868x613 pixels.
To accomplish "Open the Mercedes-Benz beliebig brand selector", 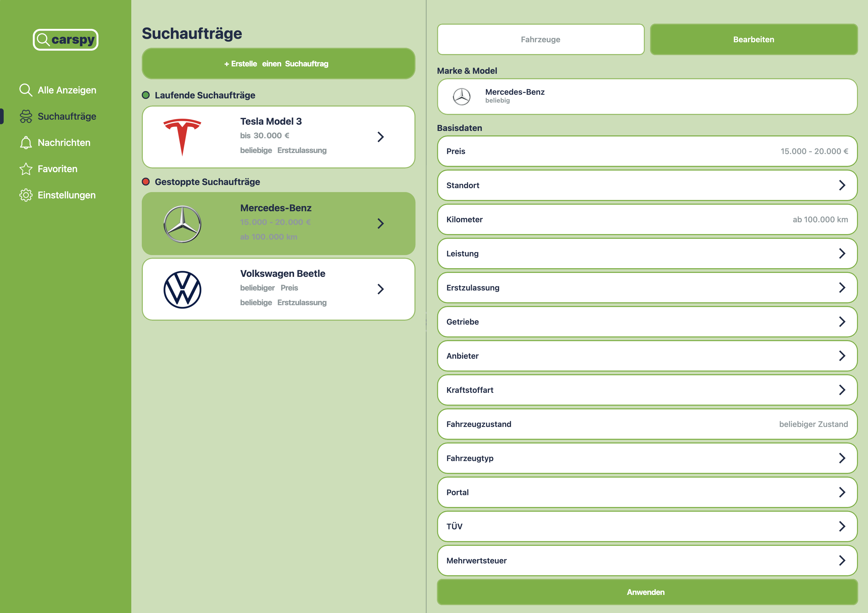I will [x=647, y=96].
